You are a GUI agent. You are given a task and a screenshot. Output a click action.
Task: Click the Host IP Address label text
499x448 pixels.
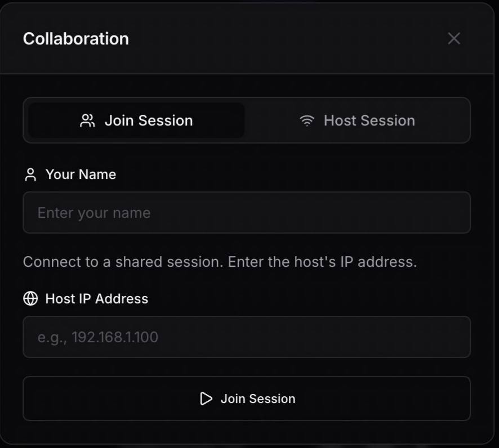click(x=96, y=298)
